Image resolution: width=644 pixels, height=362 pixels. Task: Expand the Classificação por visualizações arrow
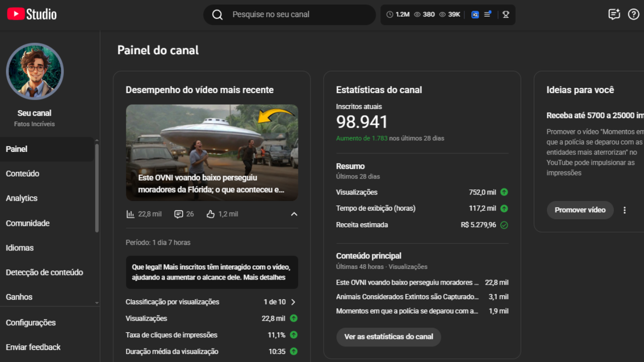[293, 302]
